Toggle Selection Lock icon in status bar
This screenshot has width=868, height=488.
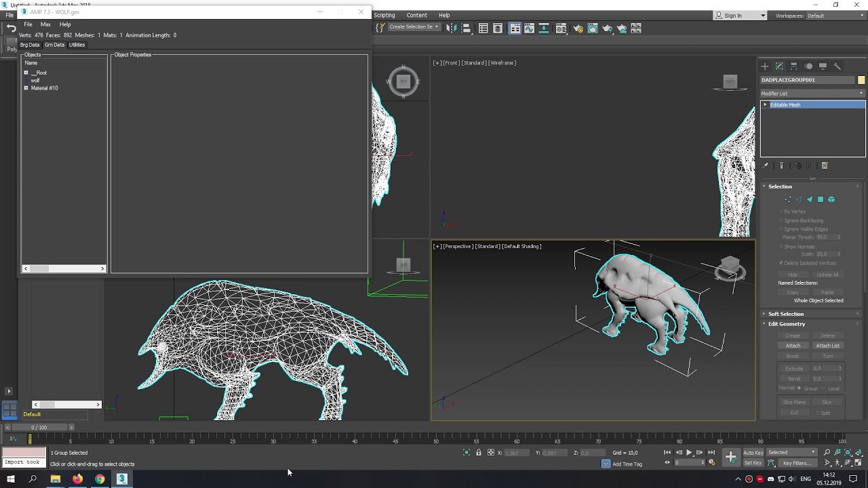(478, 452)
